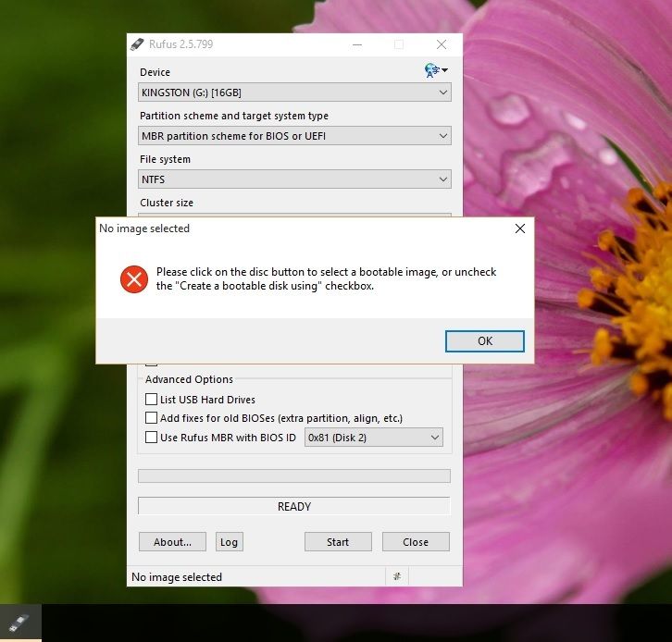Toggle Use Rufus MBR with BIOS ID

tap(151, 438)
